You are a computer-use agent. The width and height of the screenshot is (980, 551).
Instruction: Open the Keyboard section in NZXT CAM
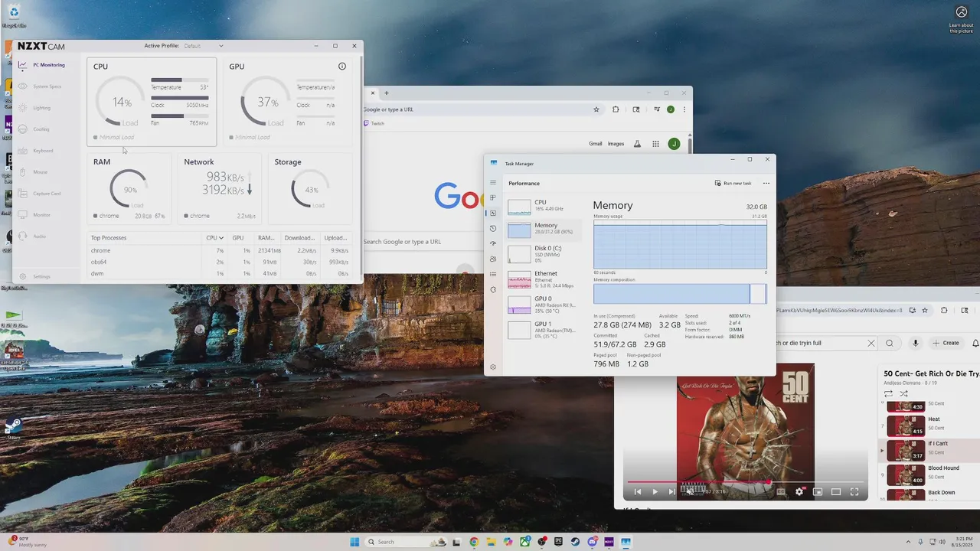point(35,151)
